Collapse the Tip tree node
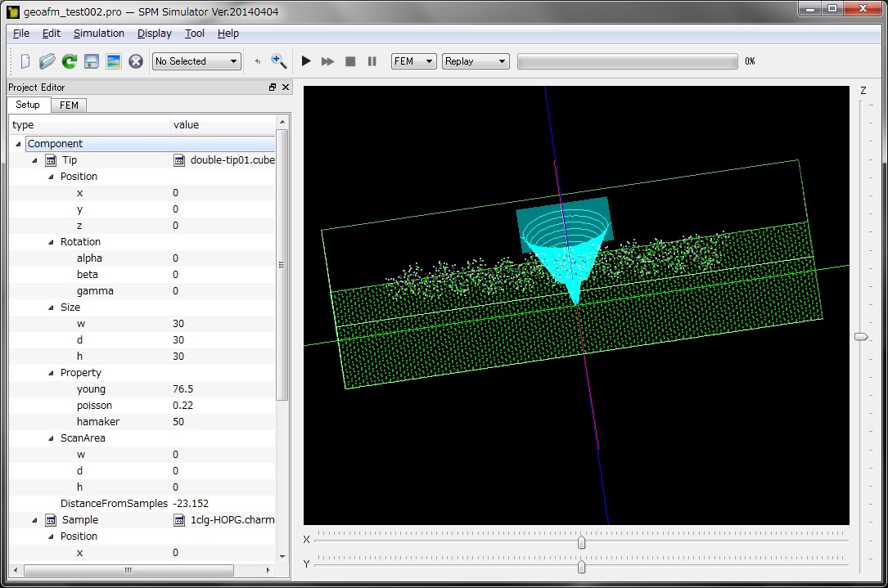Image resolution: width=888 pixels, height=588 pixels. pos(34,160)
